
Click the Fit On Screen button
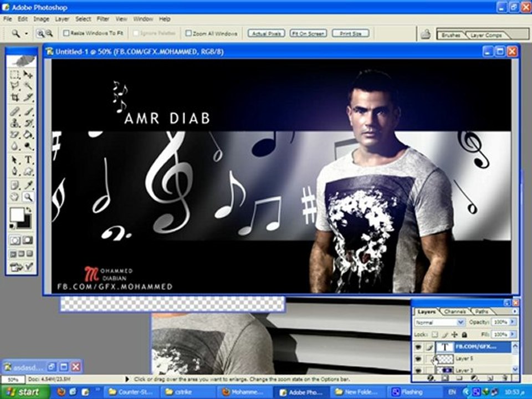309,33
